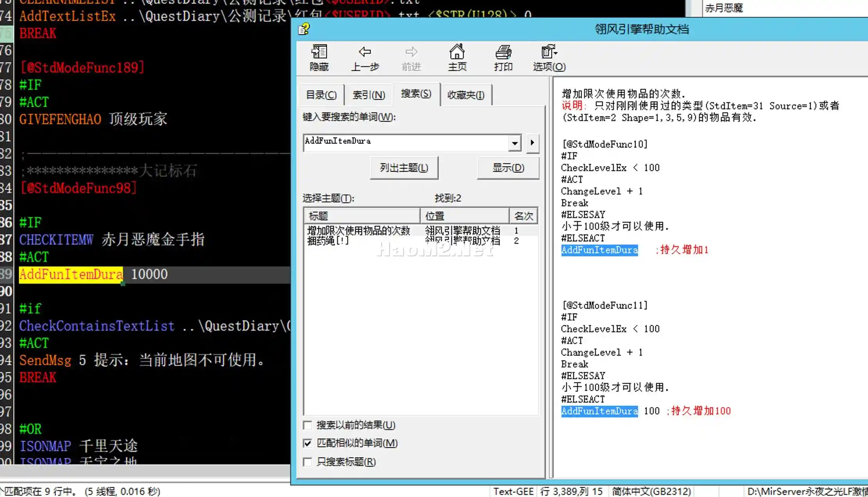Click the D:\MirServer file path in status bar
The height and width of the screenshot is (497, 868).
click(x=807, y=491)
